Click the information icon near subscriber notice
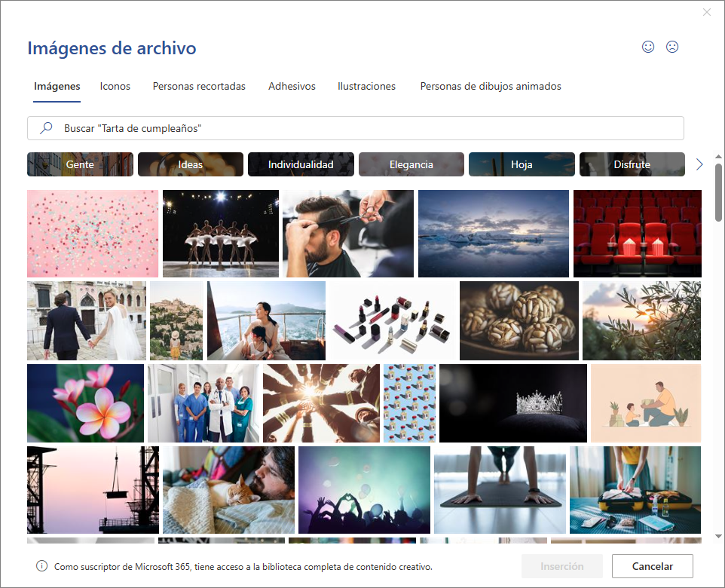This screenshot has width=725, height=588. point(41,566)
